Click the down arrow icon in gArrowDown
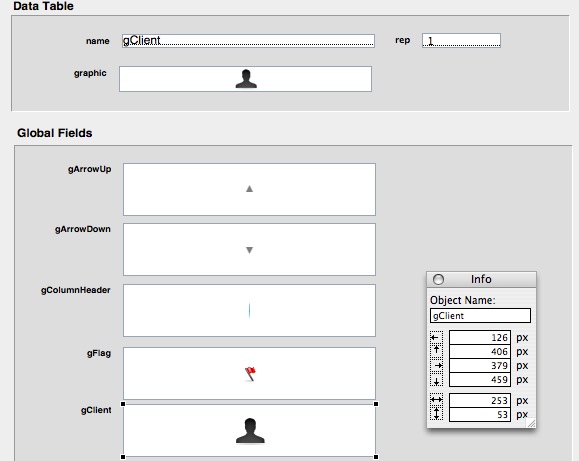The image size is (579, 461). pyautogui.click(x=249, y=250)
